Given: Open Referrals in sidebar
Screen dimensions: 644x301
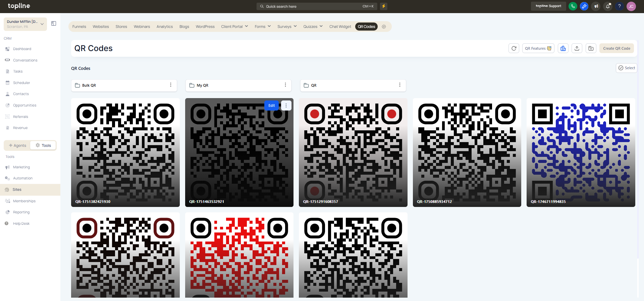Looking at the screenshot, I should pyautogui.click(x=20, y=117).
